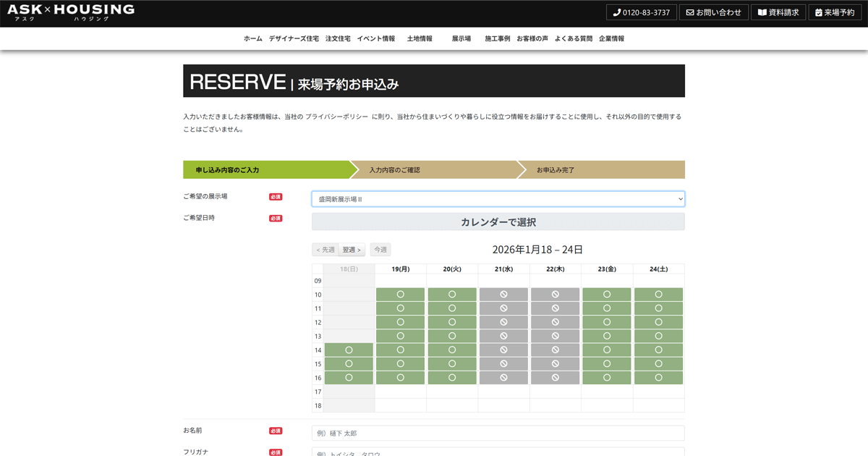This screenshot has width=868, height=456.
Task: Go to ホーム in the navigation menu
Action: click(252, 38)
